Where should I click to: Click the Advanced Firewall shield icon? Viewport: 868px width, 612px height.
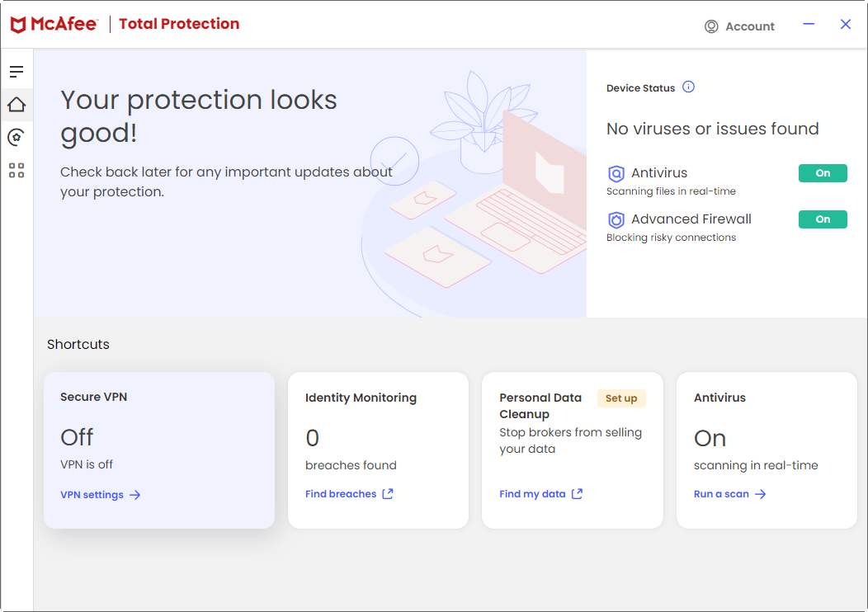(616, 219)
